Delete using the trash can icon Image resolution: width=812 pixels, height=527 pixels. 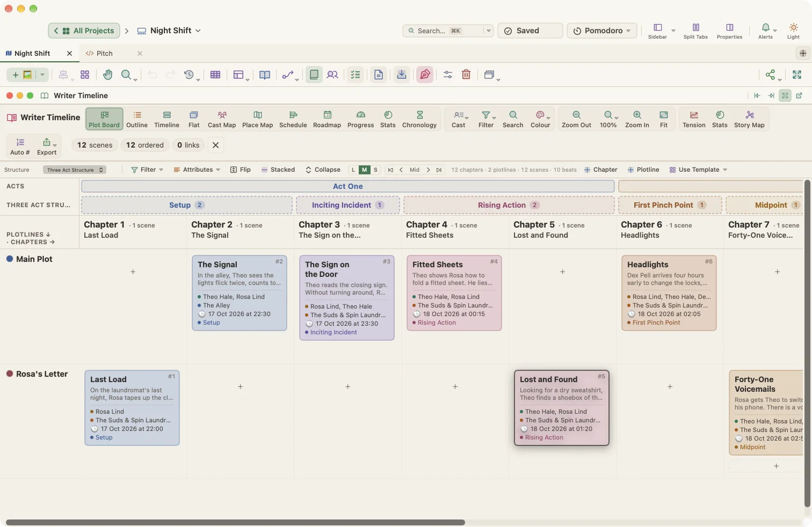(x=466, y=75)
